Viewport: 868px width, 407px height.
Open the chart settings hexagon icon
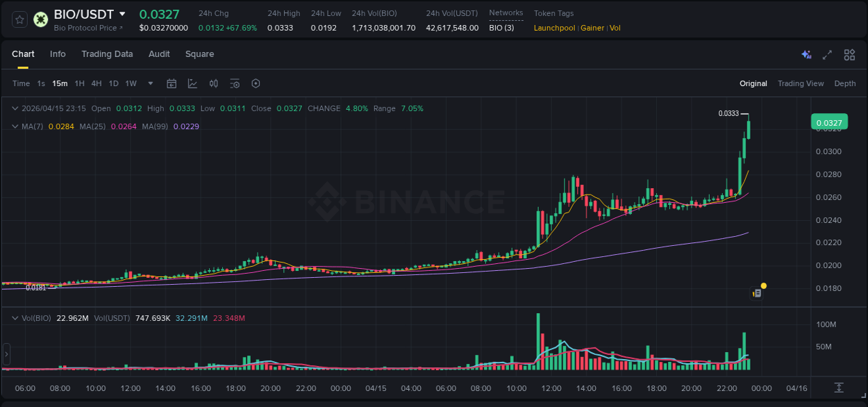(x=256, y=83)
